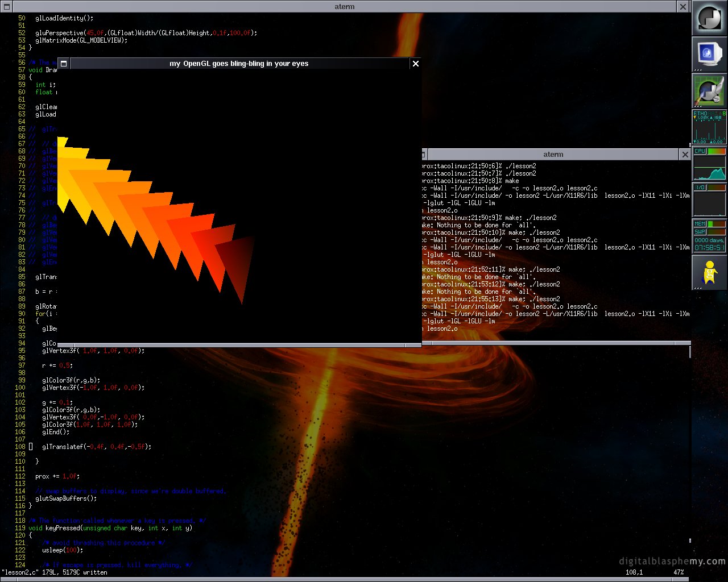Click line 102 'g += 0.1;'

57,402
